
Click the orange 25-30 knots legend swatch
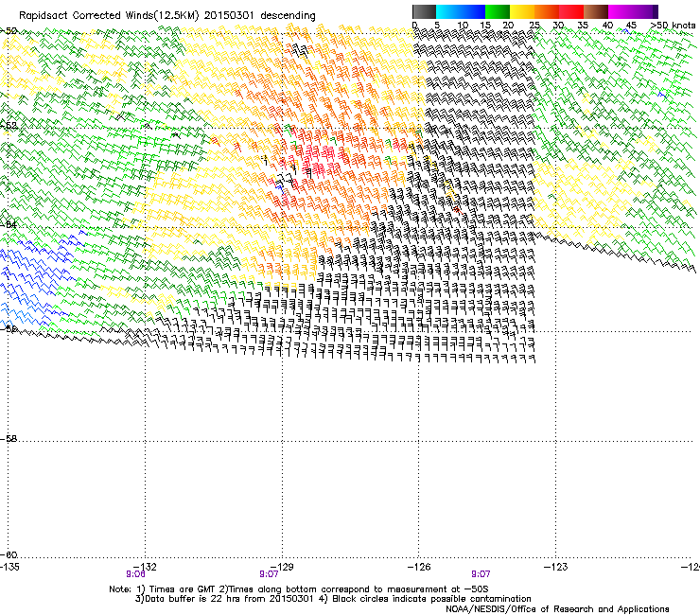coord(547,11)
